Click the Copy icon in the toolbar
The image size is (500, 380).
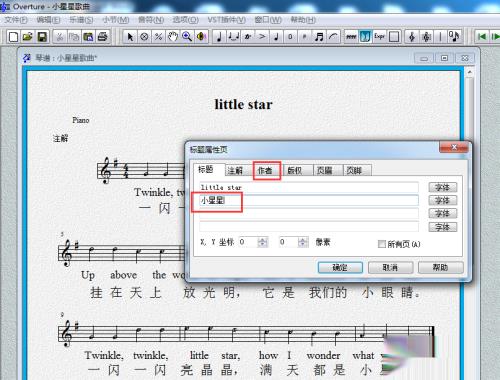[x=74, y=37]
